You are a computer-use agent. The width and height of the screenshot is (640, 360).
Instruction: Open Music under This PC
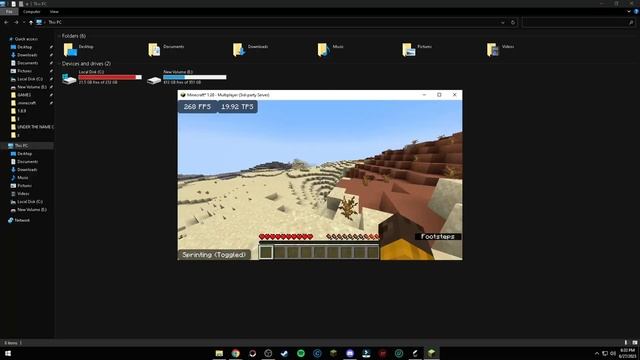pos(20,178)
